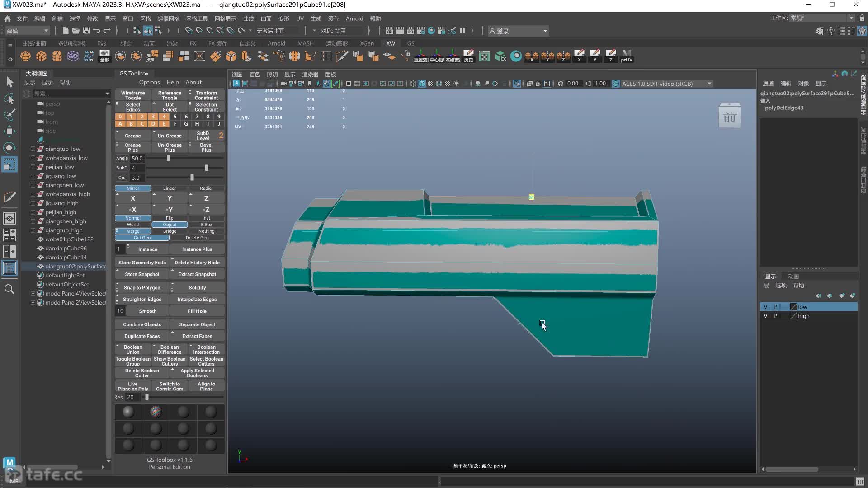This screenshot has width=868, height=488.
Task: Click the polygon cube shelf icon
Action: coord(42,56)
